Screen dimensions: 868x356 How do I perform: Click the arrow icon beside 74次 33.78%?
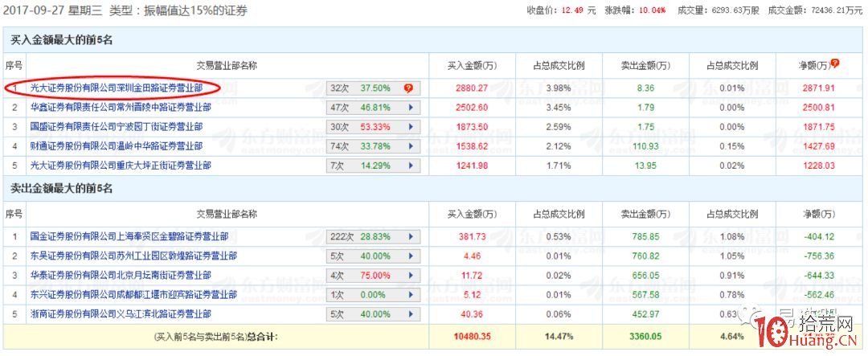pos(411,146)
